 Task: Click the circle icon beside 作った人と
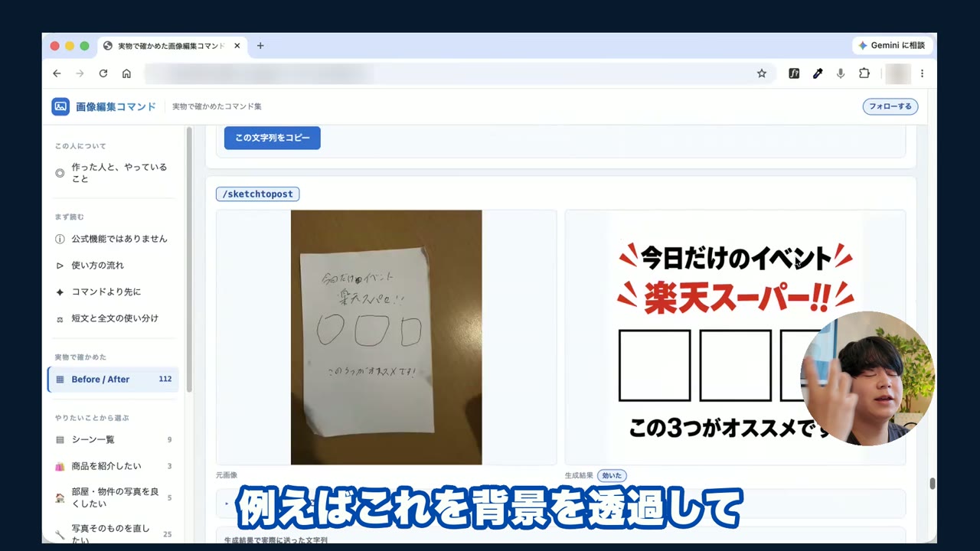60,173
